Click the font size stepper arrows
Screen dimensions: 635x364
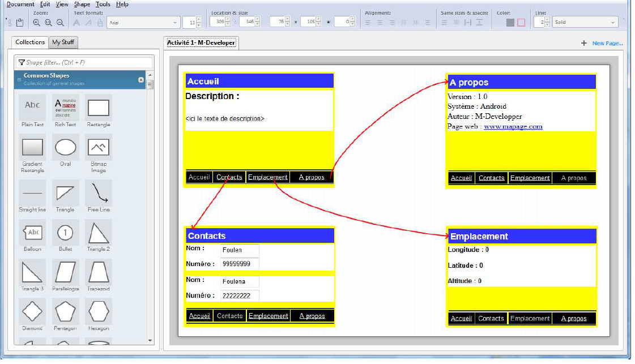(198, 23)
